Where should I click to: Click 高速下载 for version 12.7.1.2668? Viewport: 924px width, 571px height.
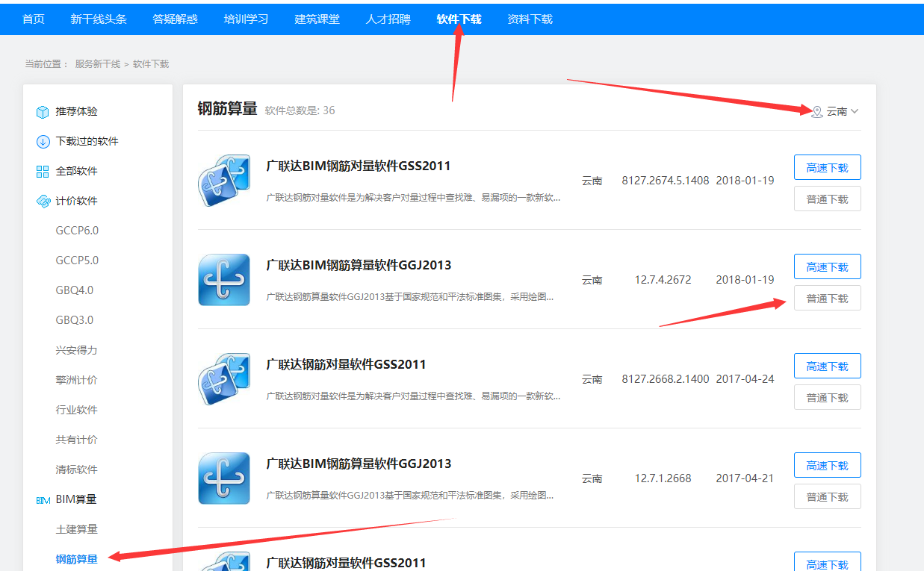(828, 465)
